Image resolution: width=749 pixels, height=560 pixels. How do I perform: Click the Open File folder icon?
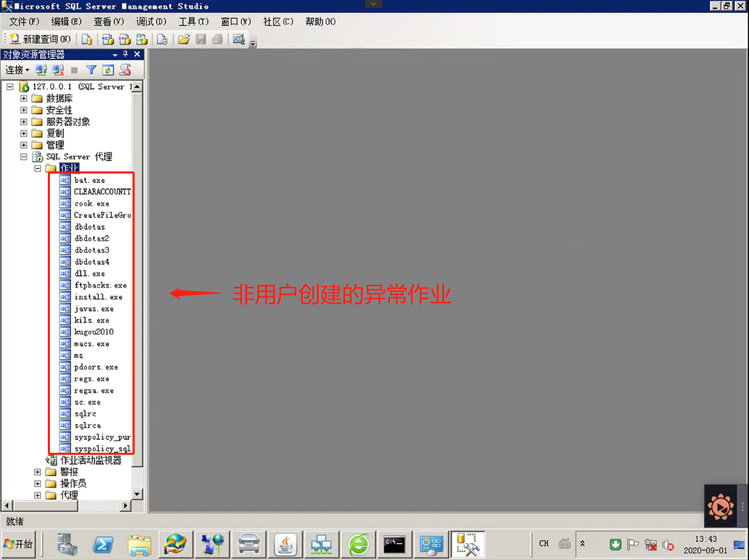[x=184, y=39]
